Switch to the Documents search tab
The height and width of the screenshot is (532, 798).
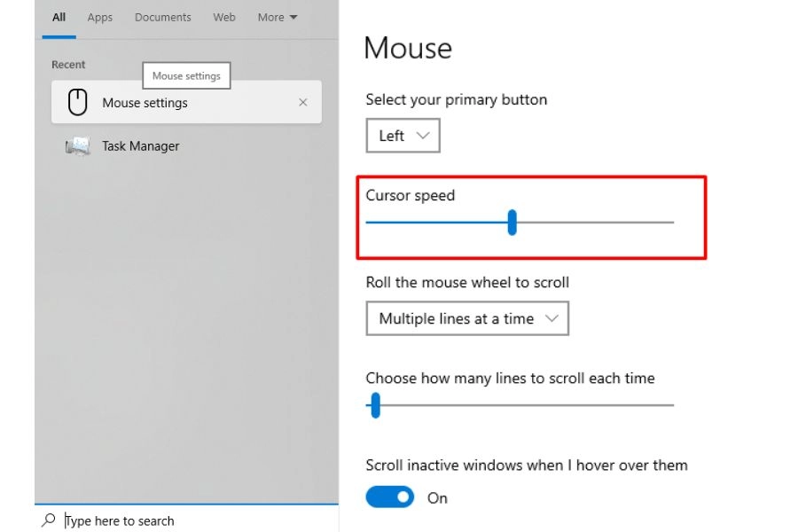163,18
